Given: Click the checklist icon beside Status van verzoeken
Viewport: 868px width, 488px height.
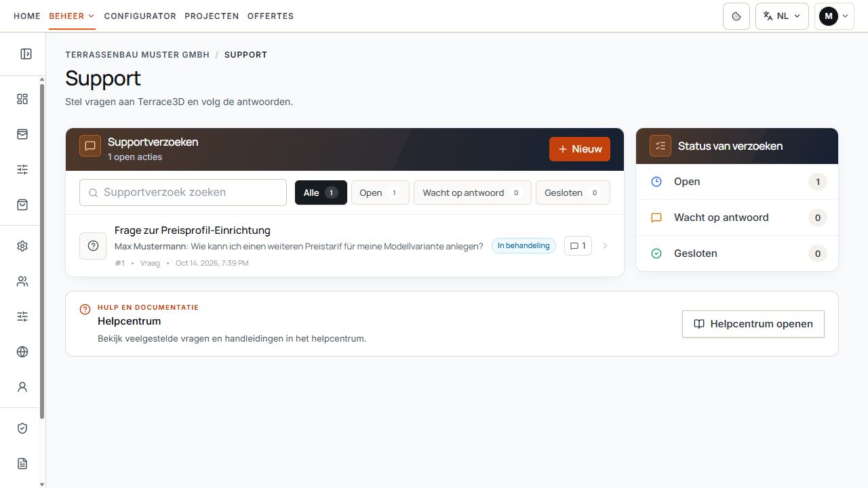Looking at the screenshot, I should point(660,146).
